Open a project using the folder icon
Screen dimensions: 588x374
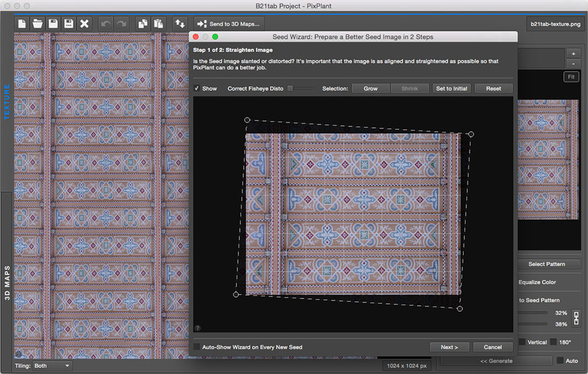[x=37, y=23]
